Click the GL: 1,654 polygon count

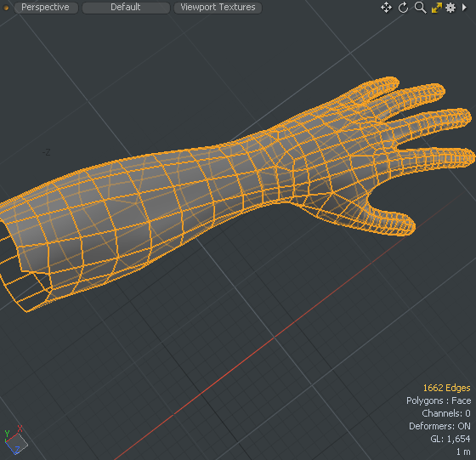pos(450,439)
